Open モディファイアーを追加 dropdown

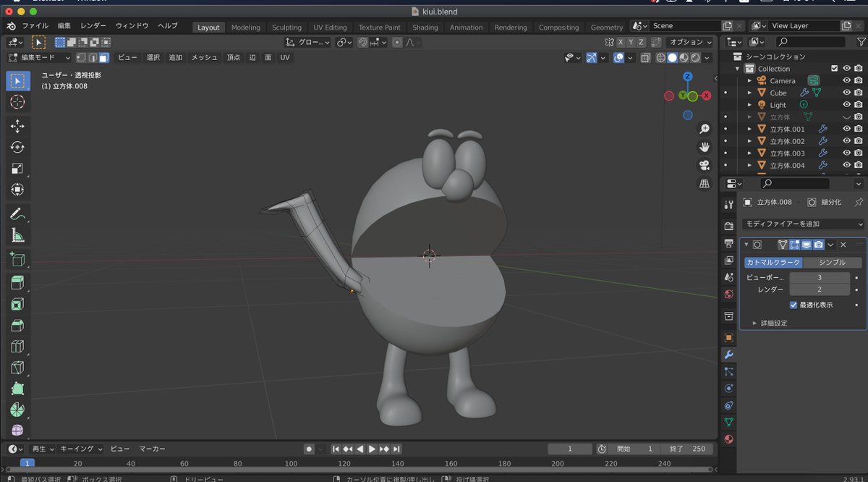pyautogui.click(x=804, y=224)
